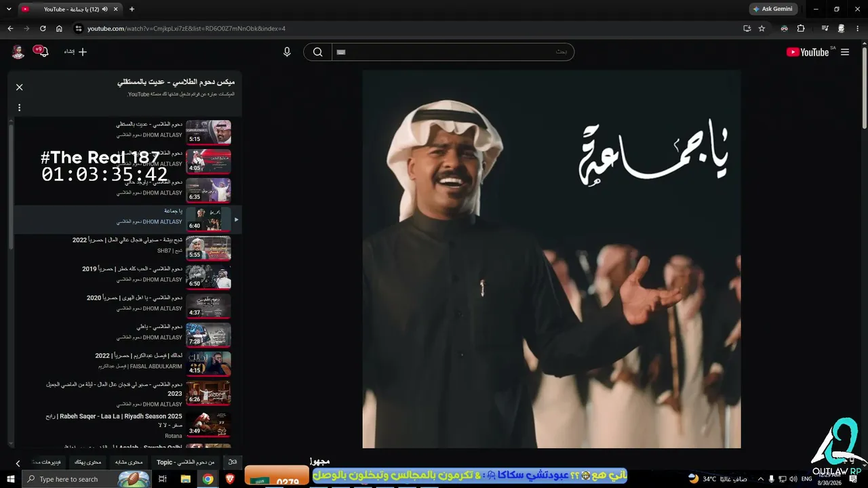Open يا اهل الهوى حصرياً 2020 video
The height and width of the screenshot is (488, 868).
coord(128,306)
